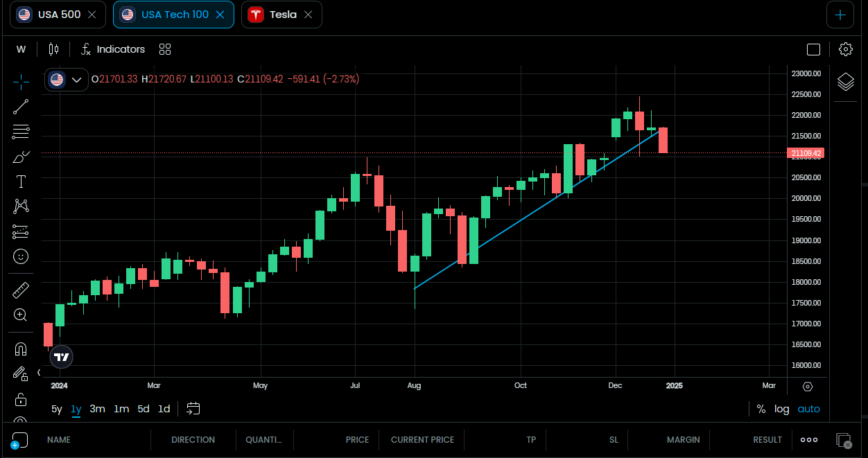This screenshot has width=868, height=458.
Task: Toggle the magnet snap mode
Action: coord(21,349)
